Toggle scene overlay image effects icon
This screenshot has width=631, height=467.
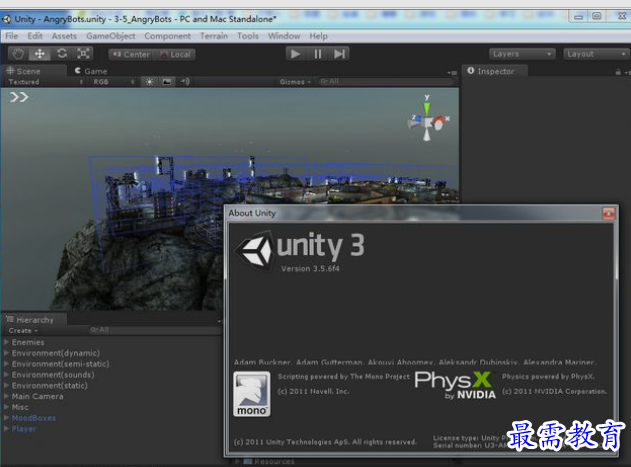[167, 82]
